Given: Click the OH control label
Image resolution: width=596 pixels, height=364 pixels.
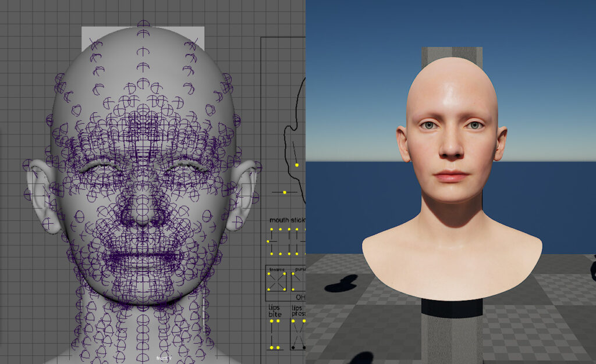Looking at the screenshot, I should [300, 296].
